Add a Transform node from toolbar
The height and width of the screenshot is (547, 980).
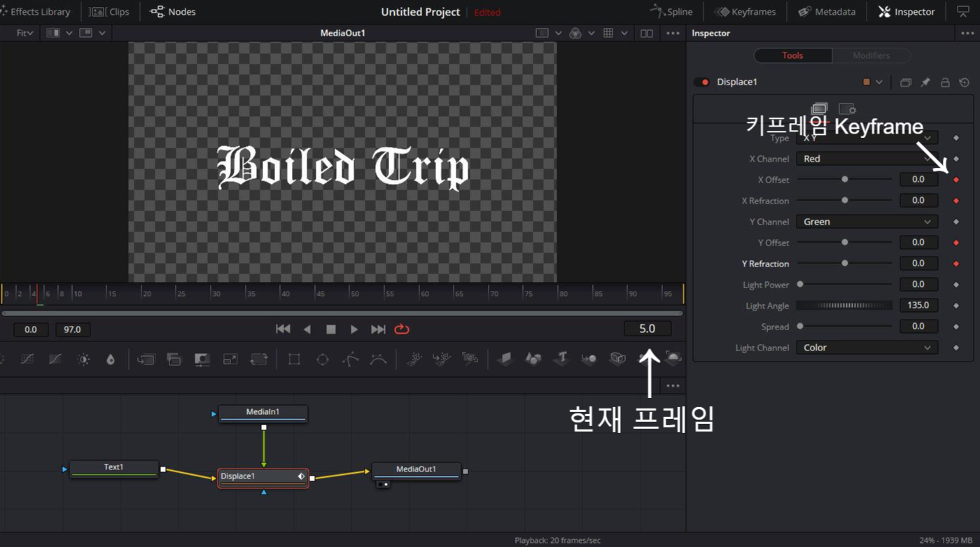coord(259,360)
